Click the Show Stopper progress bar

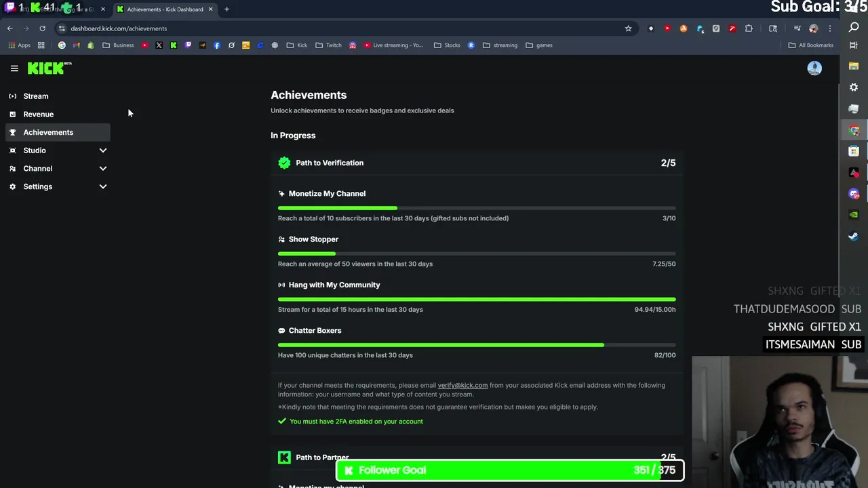click(x=477, y=253)
